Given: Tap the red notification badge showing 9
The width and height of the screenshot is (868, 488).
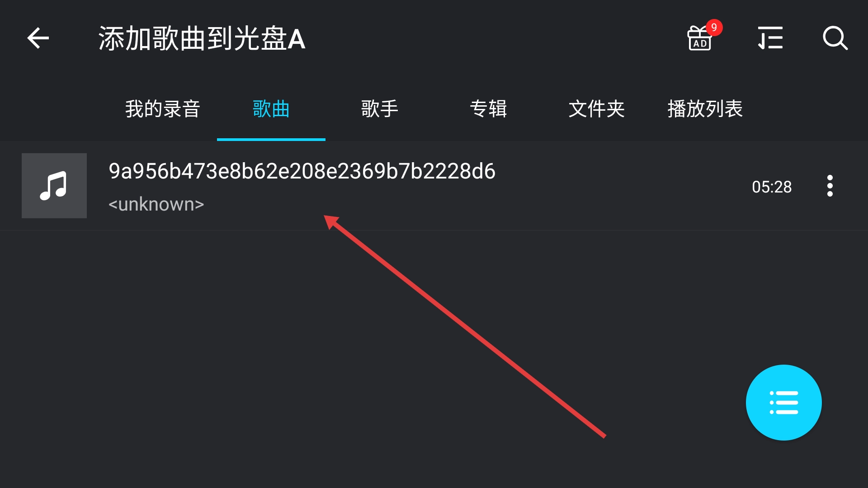Looking at the screenshot, I should (x=714, y=28).
